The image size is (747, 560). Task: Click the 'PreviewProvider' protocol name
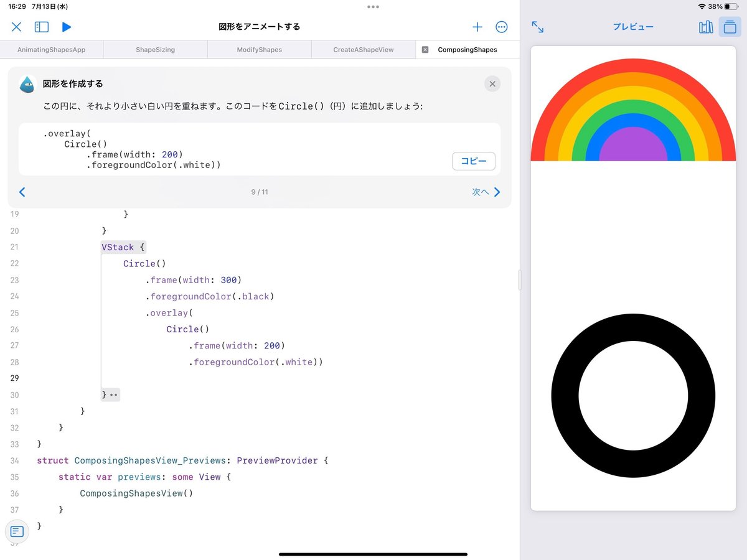(277, 460)
